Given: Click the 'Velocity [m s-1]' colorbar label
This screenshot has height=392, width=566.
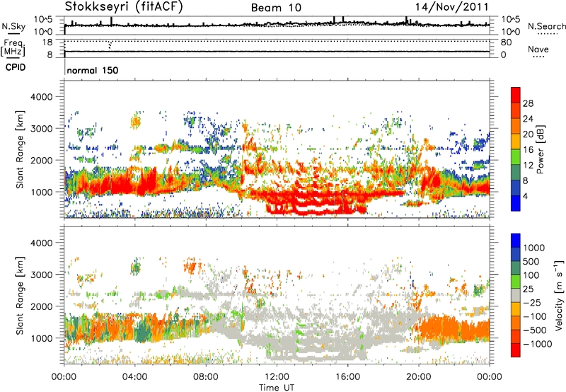Looking at the screenshot, I should coord(559,295).
